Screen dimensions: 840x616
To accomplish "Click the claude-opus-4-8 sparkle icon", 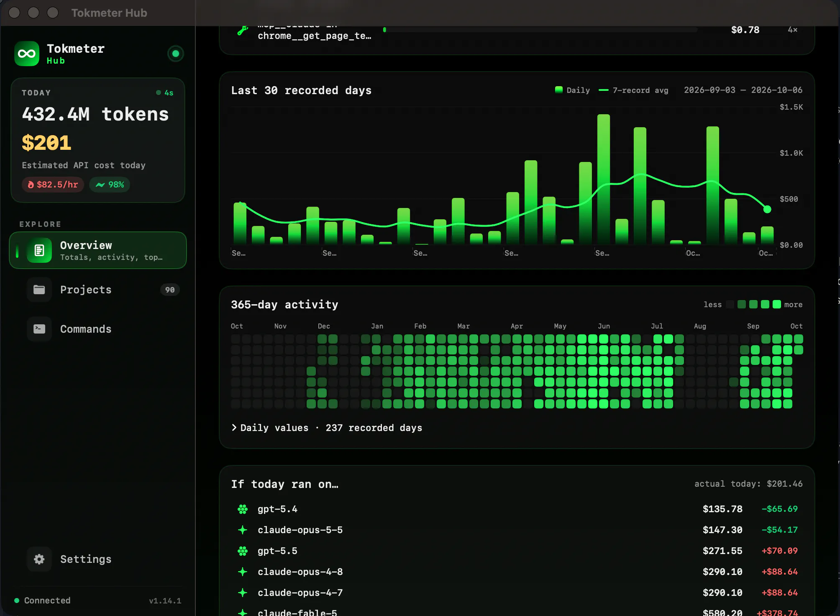I will 243,572.
